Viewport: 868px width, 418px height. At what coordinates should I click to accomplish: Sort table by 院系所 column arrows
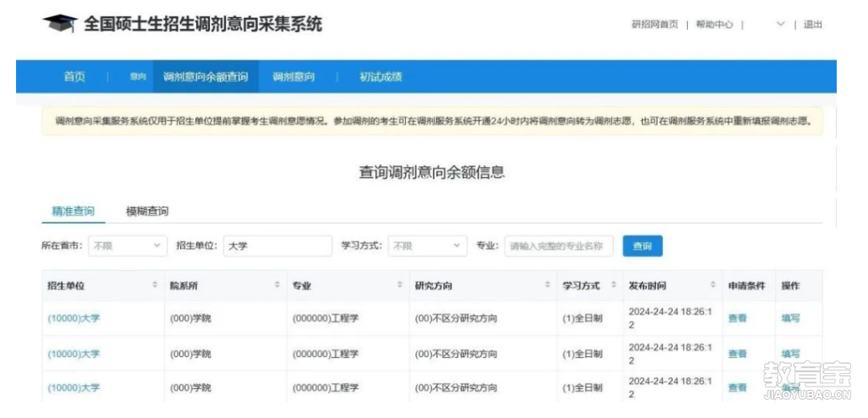click(x=277, y=285)
